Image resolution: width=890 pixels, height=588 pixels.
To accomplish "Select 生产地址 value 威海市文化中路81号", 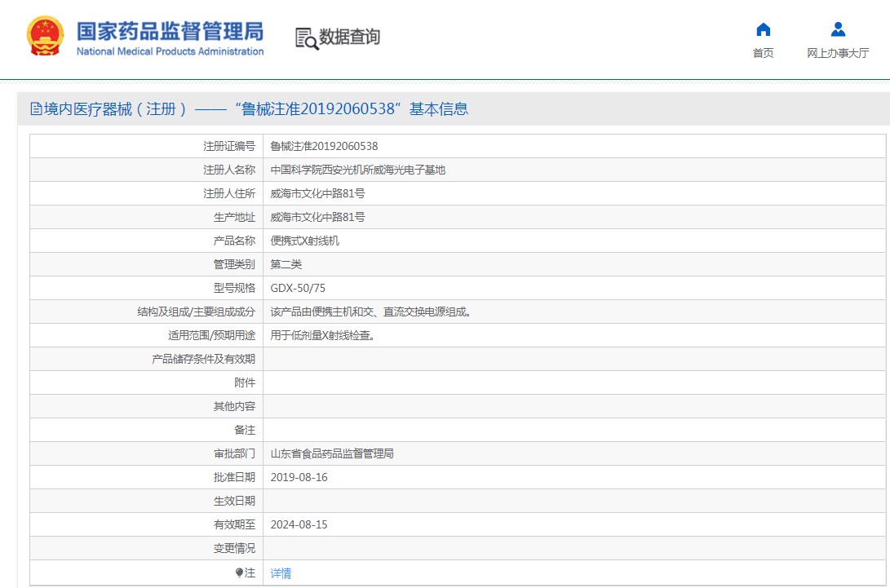I will (317, 218).
